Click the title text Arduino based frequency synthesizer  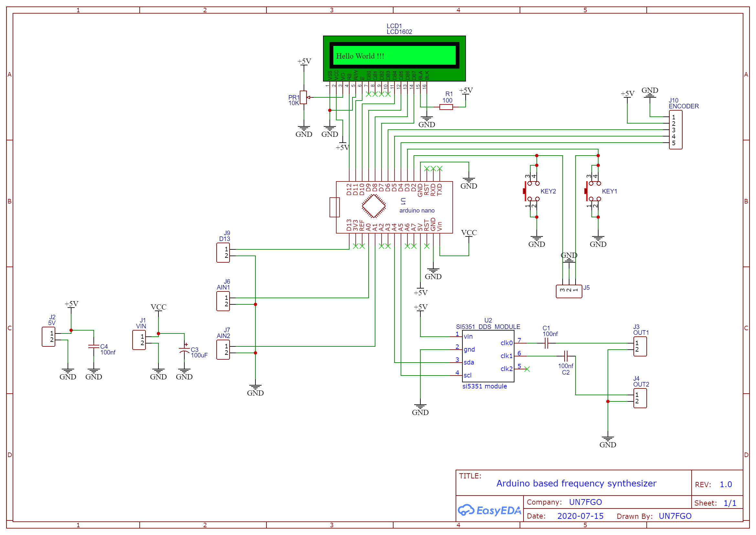pos(576,483)
